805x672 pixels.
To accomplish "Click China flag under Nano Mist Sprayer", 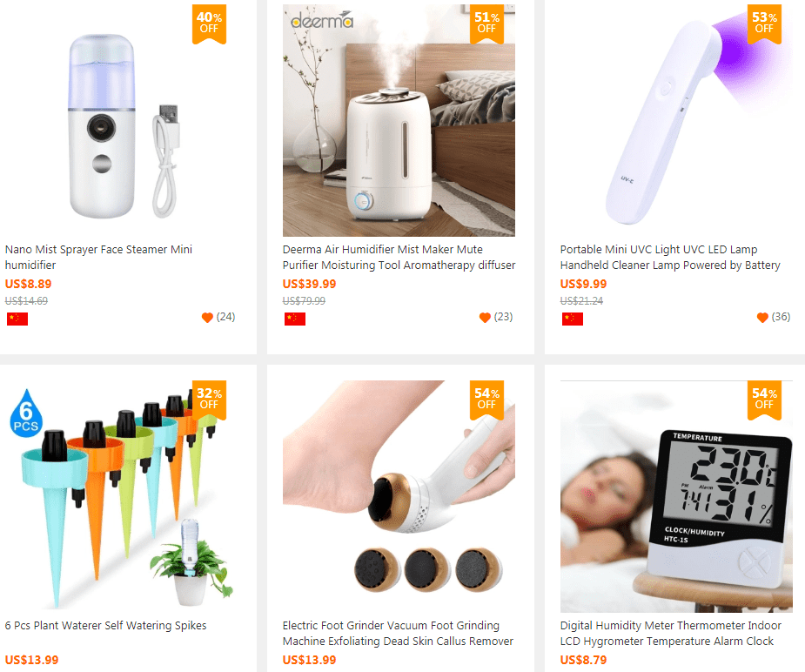I will tap(17, 319).
